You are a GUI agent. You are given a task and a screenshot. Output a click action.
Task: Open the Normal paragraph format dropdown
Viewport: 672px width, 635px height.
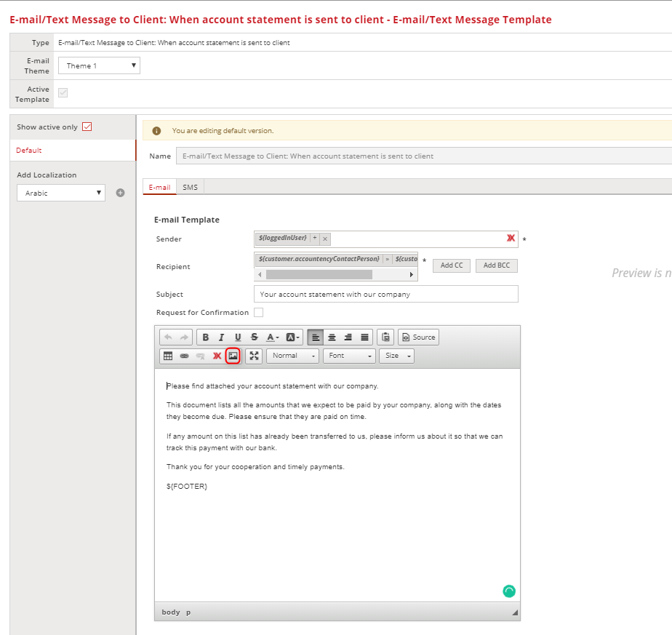292,356
